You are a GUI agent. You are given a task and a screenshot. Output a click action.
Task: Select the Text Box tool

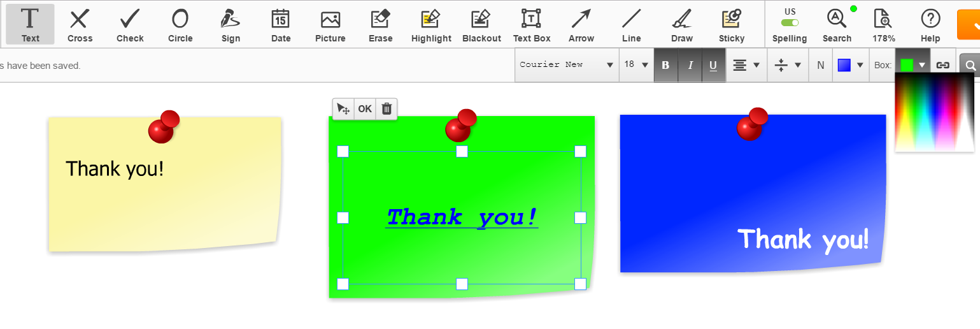click(532, 24)
